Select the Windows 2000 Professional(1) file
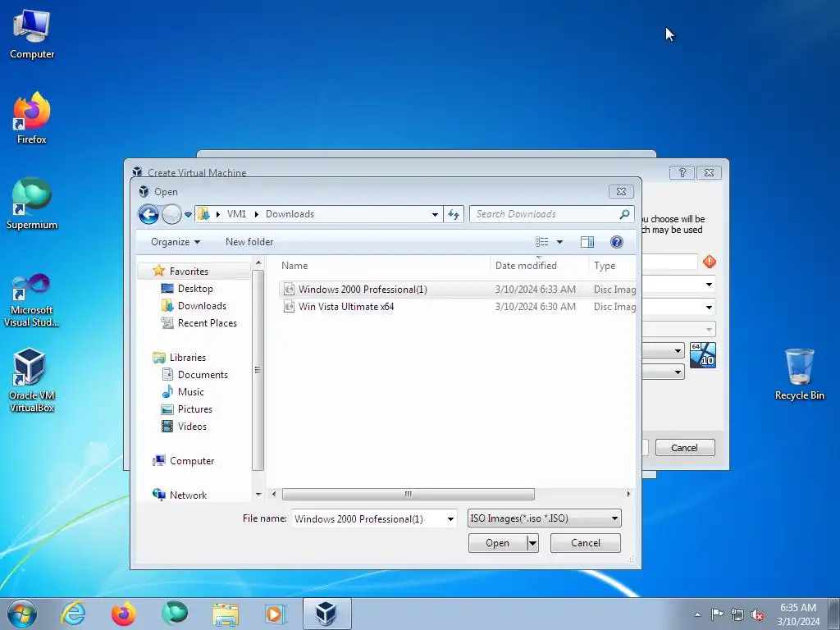Image resolution: width=840 pixels, height=630 pixels. (x=457, y=290)
